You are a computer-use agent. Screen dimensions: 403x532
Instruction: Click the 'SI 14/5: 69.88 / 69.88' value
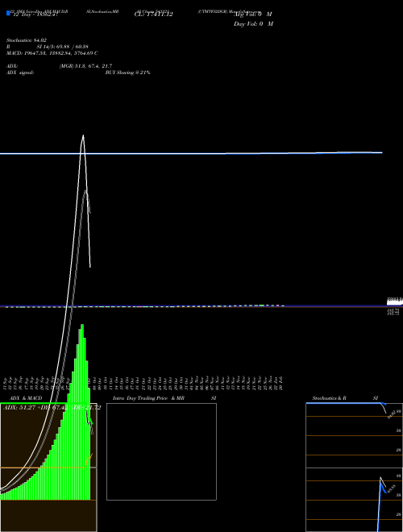(x=62, y=47)
